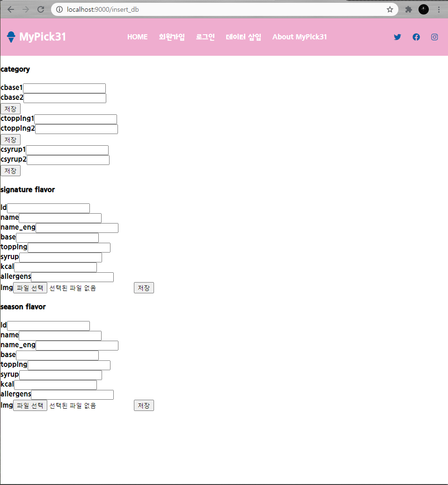Open the Chrome profile avatar
448x485 pixels.
click(424, 9)
